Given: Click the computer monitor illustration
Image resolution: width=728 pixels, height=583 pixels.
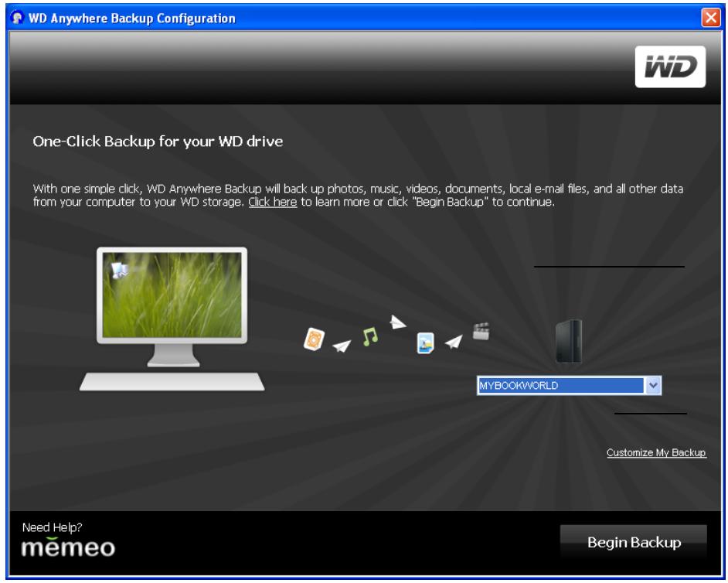Looking at the screenshot, I should coord(172,305).
